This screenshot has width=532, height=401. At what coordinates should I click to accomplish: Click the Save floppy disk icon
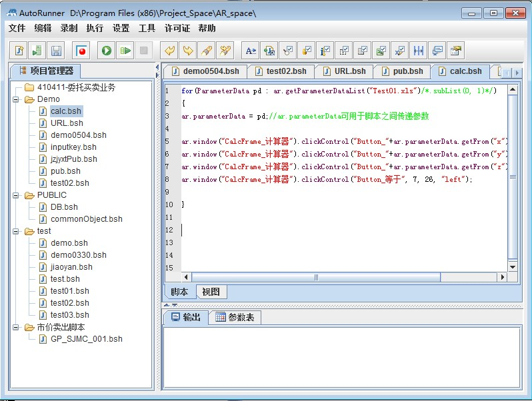point(56,51)
